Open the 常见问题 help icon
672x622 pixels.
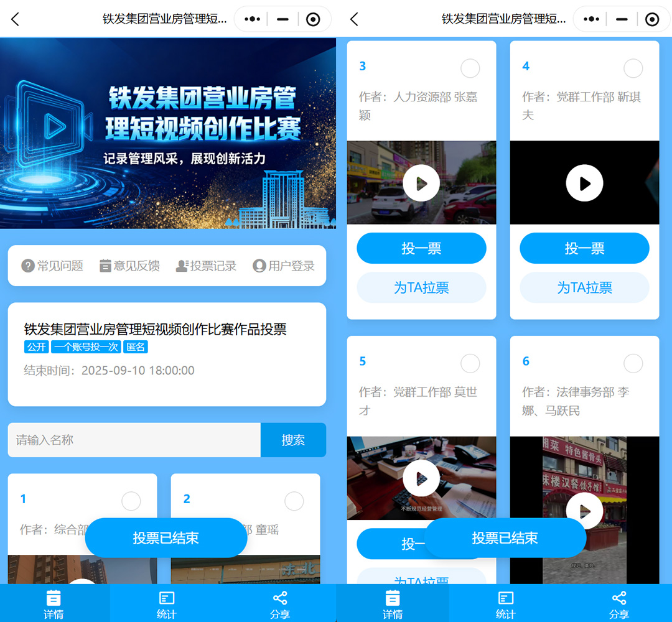click(28, 266)
